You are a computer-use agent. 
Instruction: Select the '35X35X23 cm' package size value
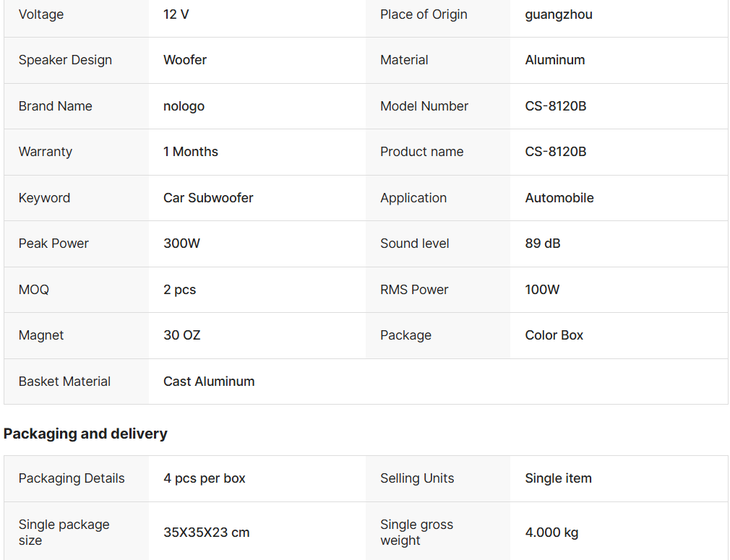[207, 533]
